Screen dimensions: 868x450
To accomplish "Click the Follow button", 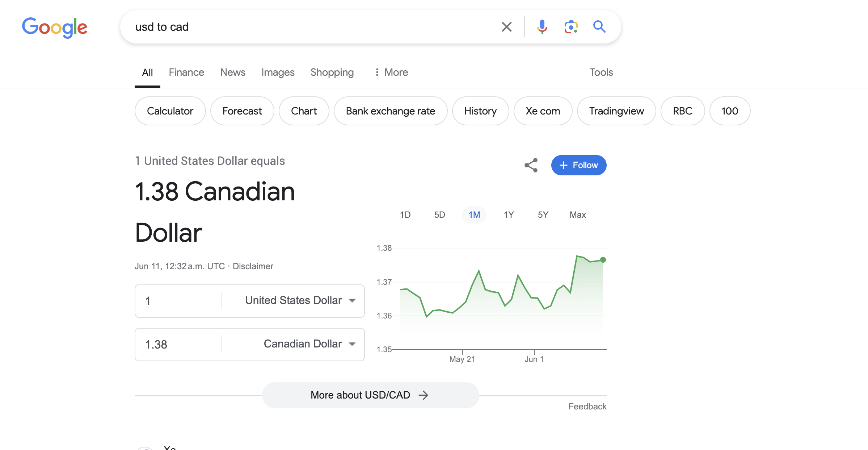I will pos(578,165).
